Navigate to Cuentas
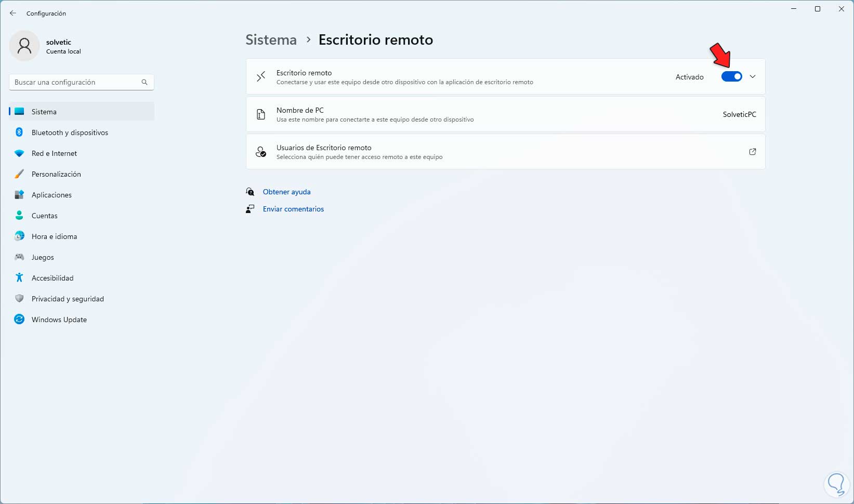 pyautogui.click(x=82, y=216)
